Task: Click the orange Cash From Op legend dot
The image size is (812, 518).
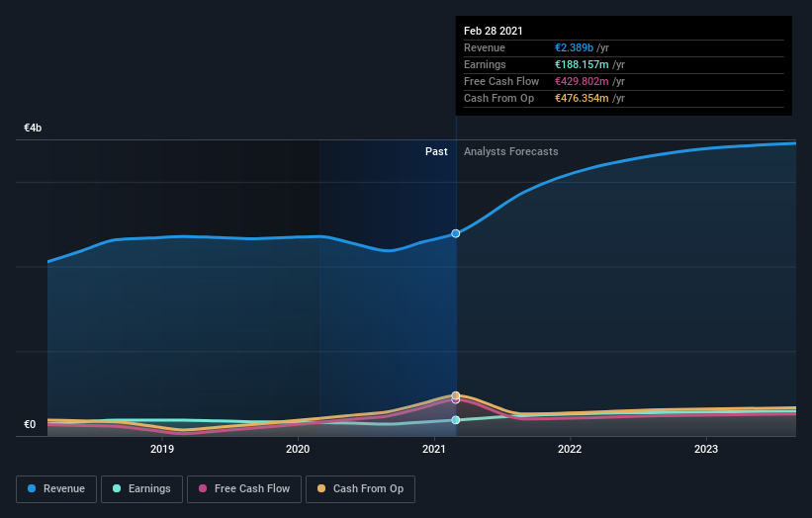Action: point(321,488)
